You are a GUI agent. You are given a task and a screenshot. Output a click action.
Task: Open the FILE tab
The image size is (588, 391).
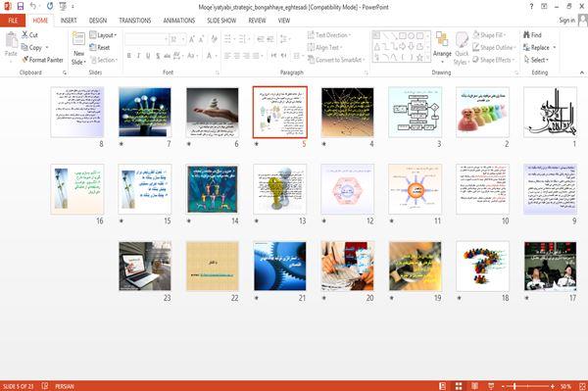[x=13, y=21]
